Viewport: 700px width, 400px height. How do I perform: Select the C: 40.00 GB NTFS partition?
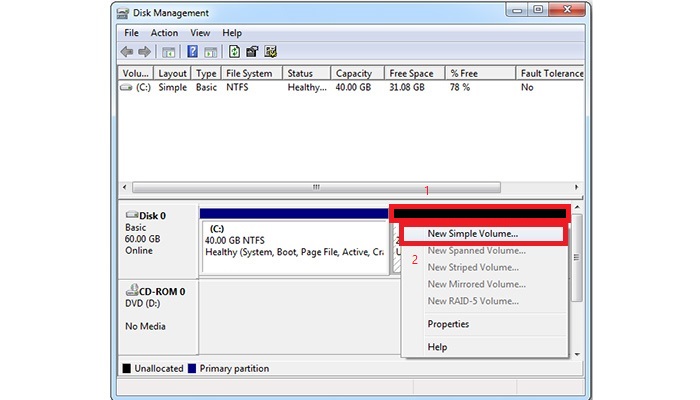pyautogui.click(x=293, y=245)
